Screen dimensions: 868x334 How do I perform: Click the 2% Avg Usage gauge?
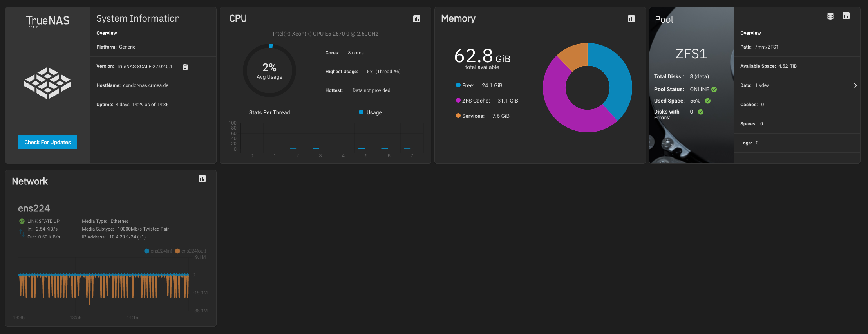point(269,70)
